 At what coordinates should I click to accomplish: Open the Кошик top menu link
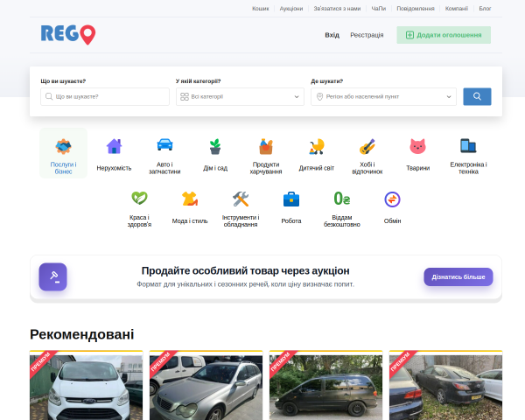pos(261,9)
